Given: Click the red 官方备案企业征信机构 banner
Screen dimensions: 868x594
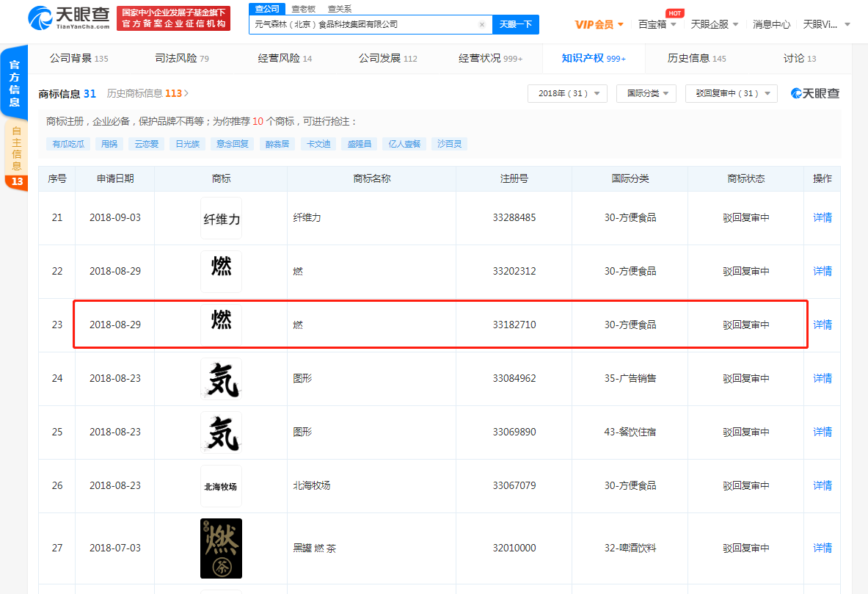Looking at the screenshot, I should pyautogui.click(x=173, y=18).
